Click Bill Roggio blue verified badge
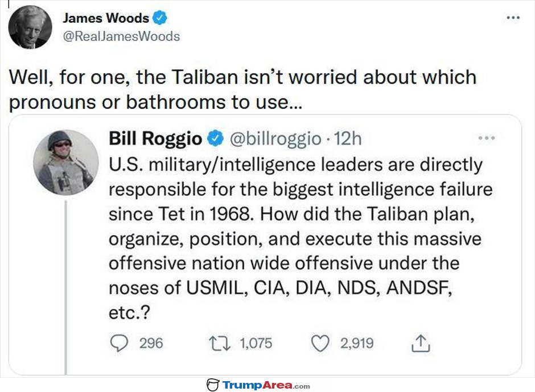This screenshot has width=535, height=392. point(215,138)
